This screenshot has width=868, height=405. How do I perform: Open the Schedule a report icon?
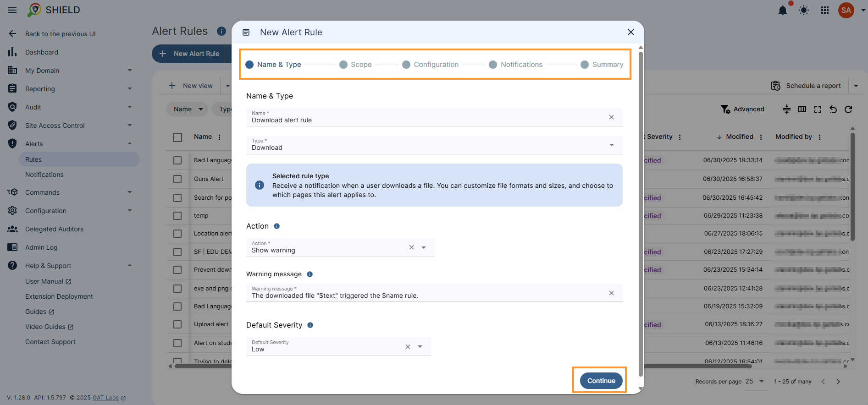click(775, 86)
